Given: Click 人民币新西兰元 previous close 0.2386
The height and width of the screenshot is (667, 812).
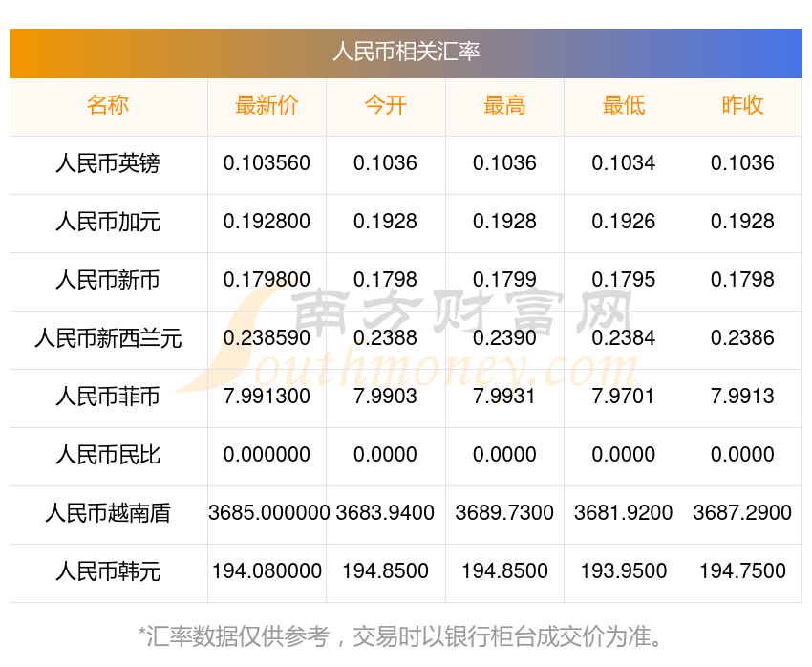Looking at the screenshot, I should (742, 338).
